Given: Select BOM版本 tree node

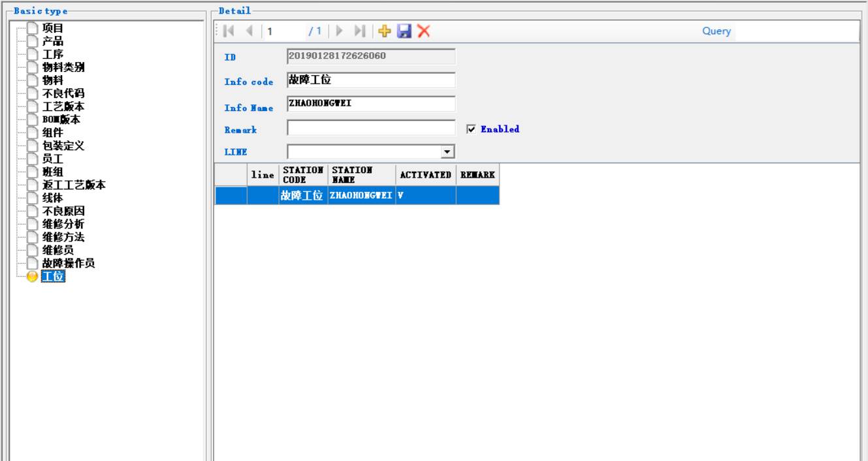Looking at the screenshot, I should click(61, 119).
